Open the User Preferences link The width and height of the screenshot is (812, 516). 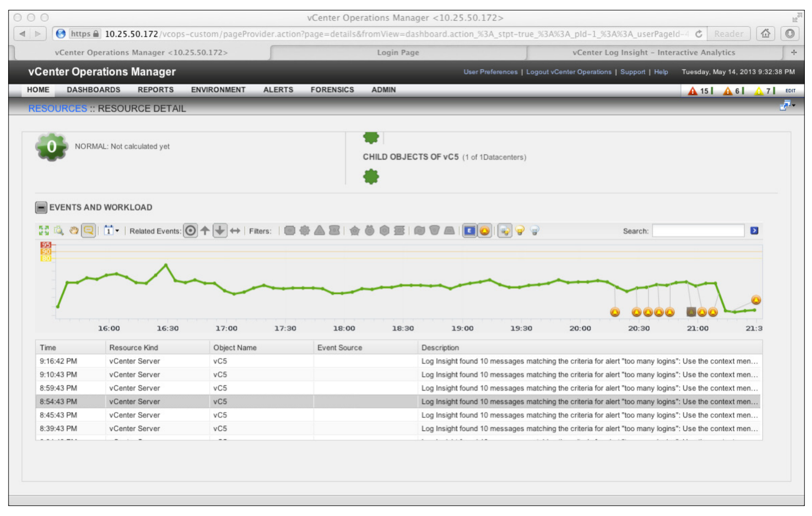pyautogui.click(x=490, y=72)
